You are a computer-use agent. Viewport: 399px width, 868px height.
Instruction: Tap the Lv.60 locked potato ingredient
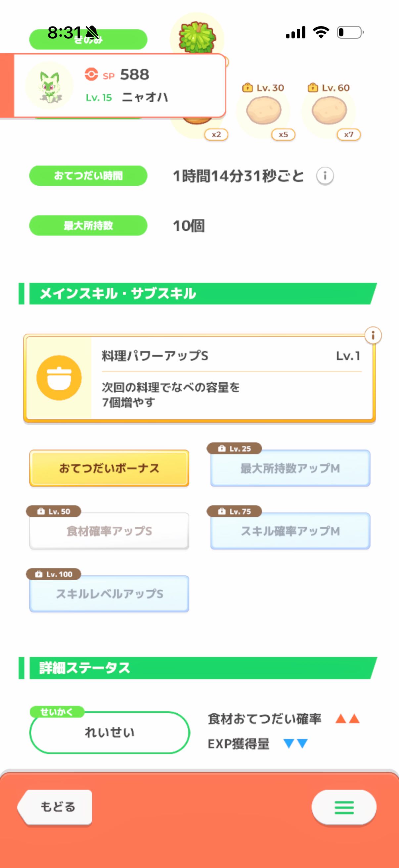tap(329, 111)
